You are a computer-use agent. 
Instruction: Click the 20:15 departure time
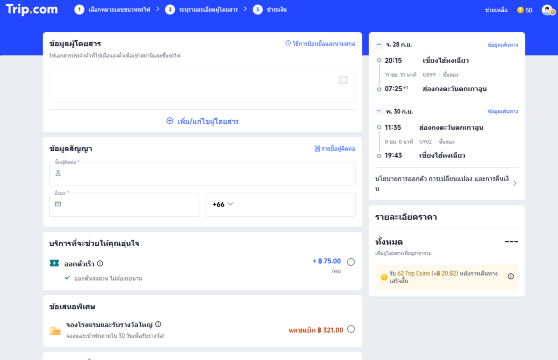pos(393,60)
